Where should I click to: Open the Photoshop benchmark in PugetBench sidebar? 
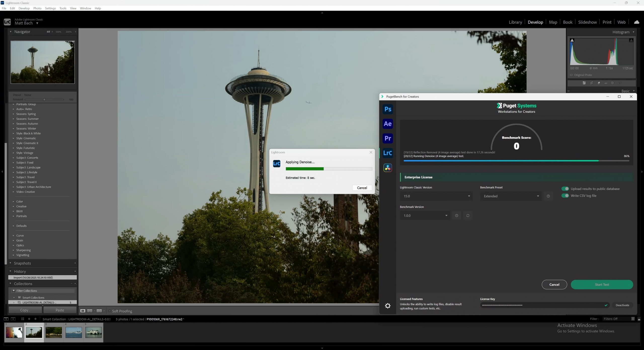click(388, 109)
